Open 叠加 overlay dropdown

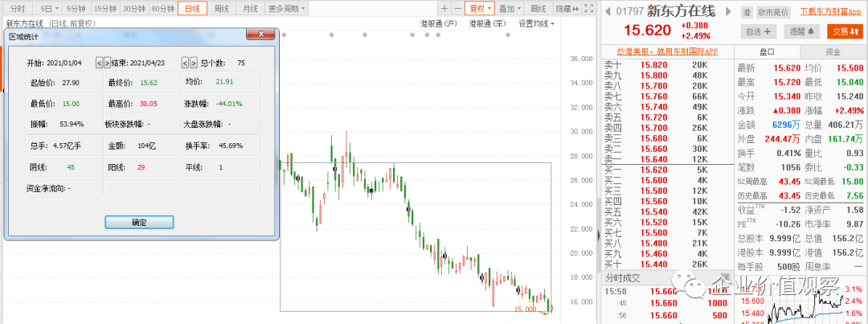[x=510, y=9]
